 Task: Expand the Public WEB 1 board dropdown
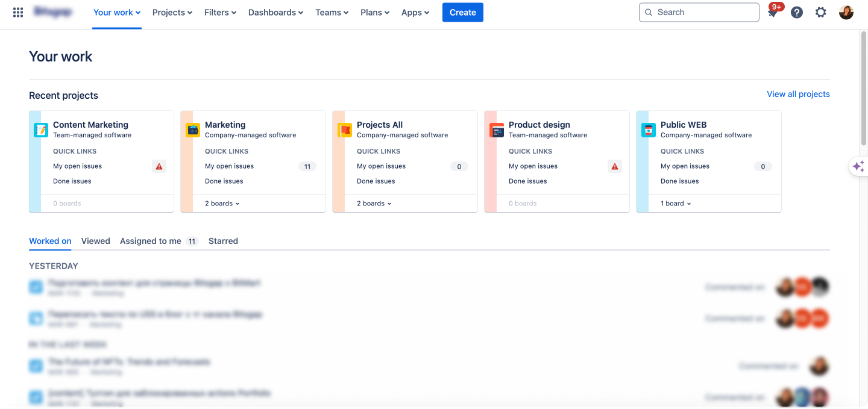coord(676,204)
